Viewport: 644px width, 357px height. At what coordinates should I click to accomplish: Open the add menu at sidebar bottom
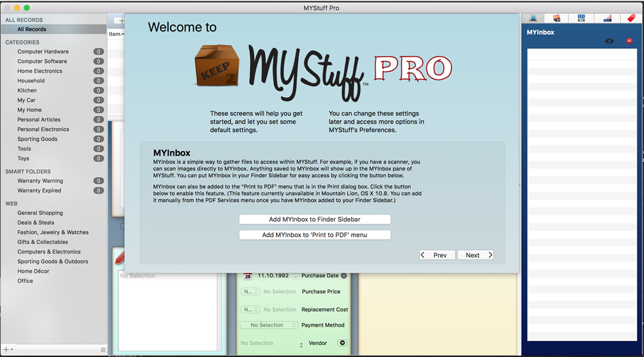pos(8,350)
